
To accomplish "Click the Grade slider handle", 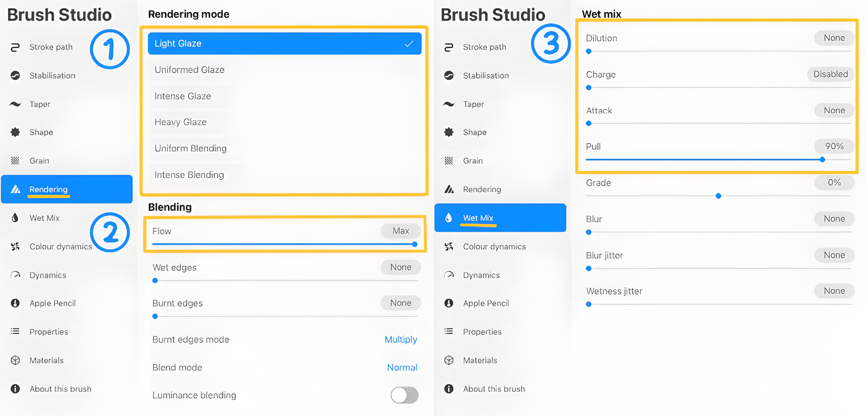I will point(718,196).
